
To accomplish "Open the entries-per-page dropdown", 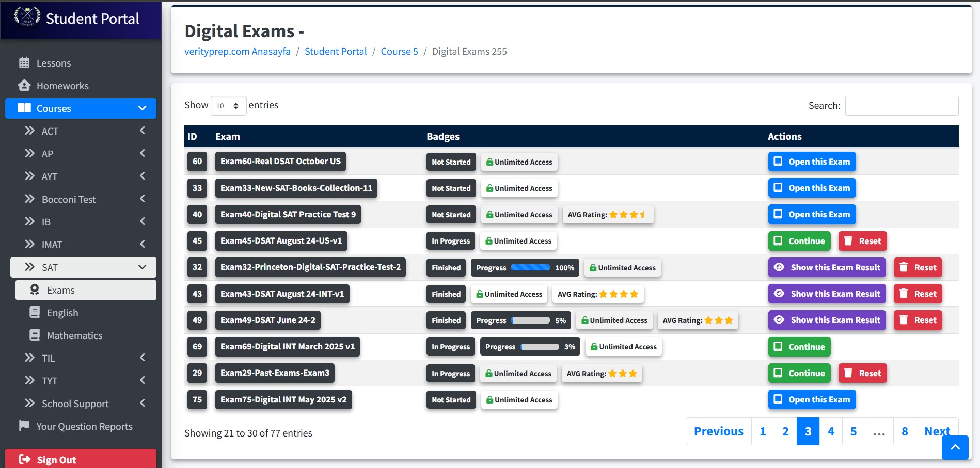I will click(228, 106).
